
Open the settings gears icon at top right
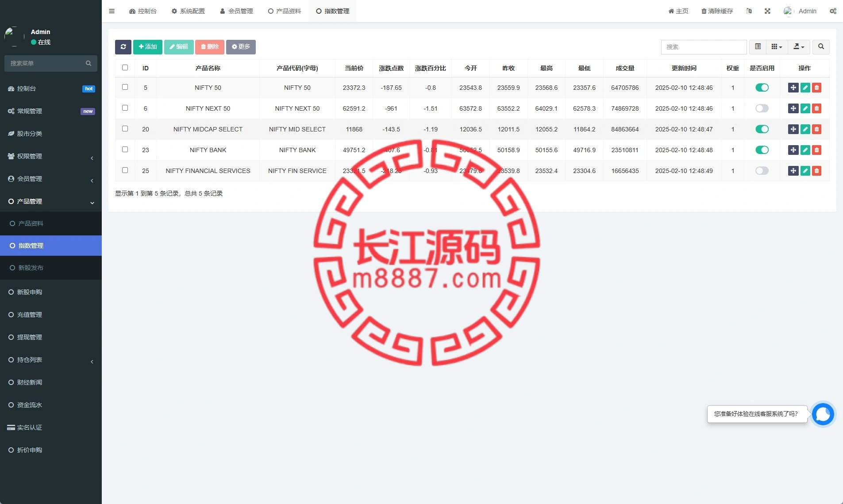tap(833, 11)
